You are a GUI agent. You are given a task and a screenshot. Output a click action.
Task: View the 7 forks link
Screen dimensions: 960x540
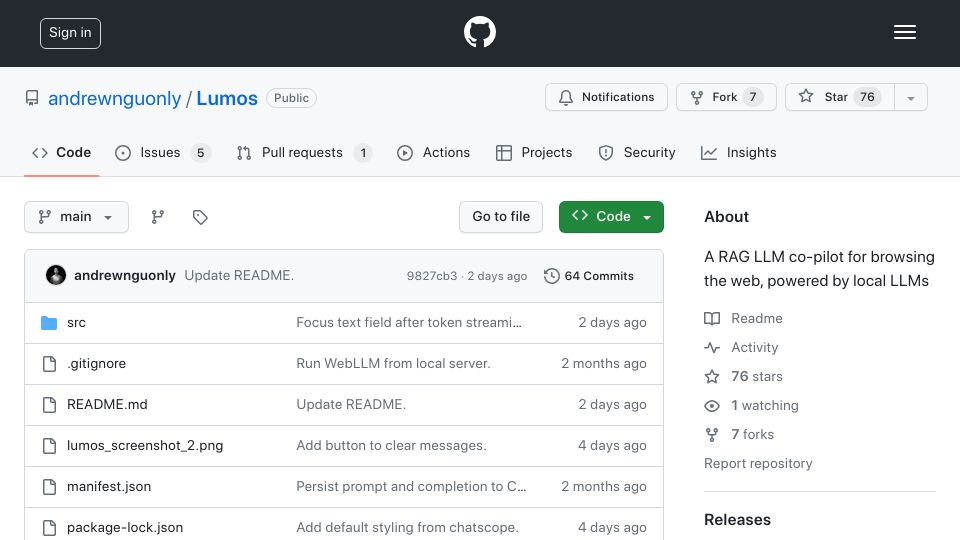tap(740, 435)
